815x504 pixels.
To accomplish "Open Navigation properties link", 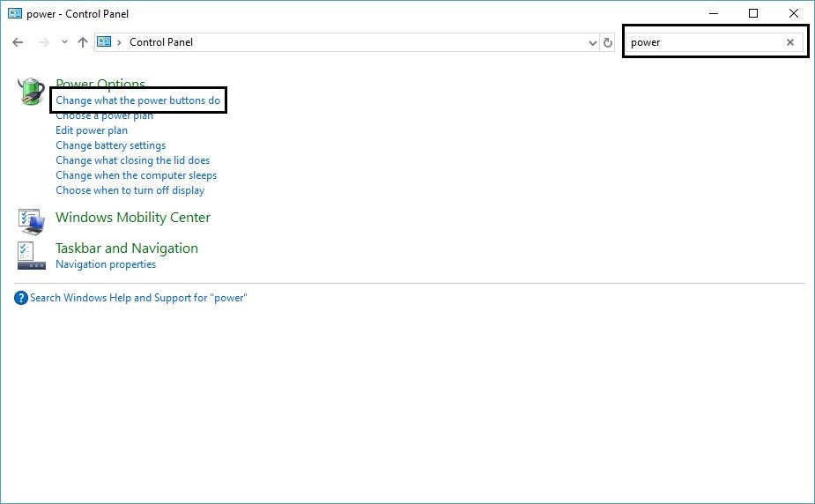I will [x=106, y=264].
